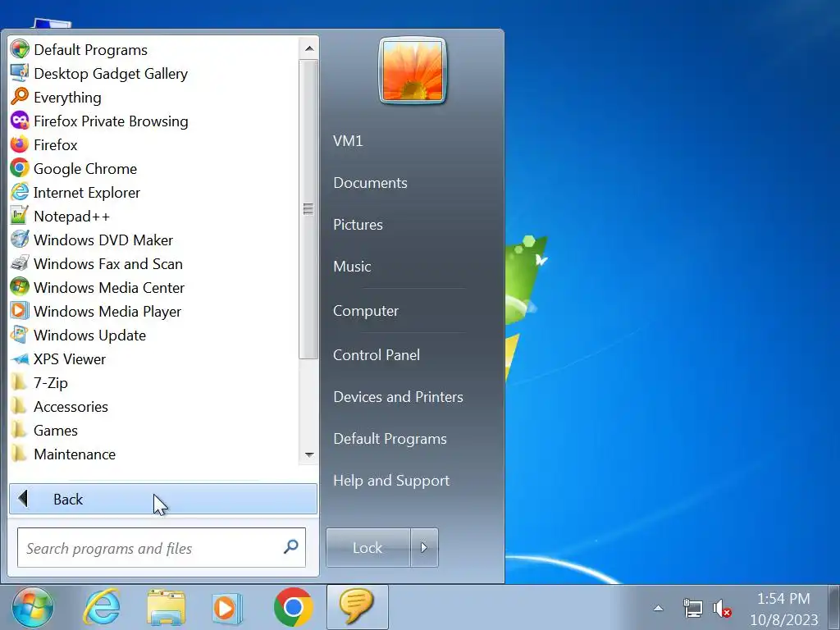Launch Google Chrome from the programs list

pos(20,168)
